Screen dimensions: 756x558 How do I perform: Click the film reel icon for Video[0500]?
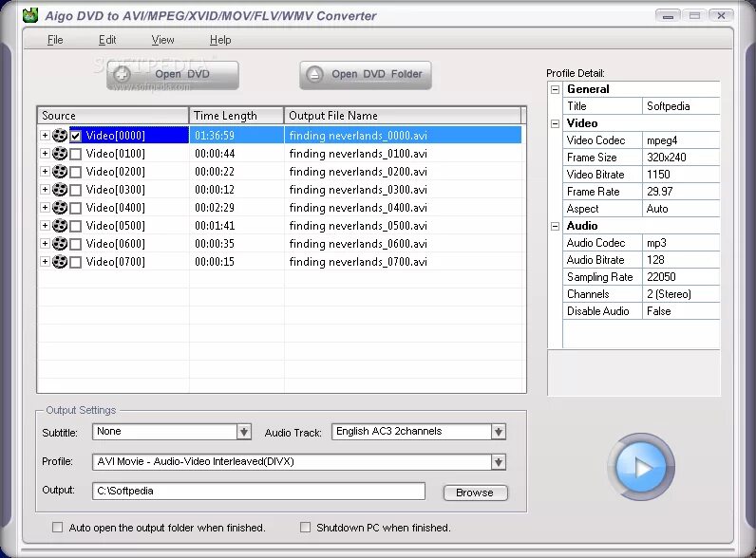point(60,226)
